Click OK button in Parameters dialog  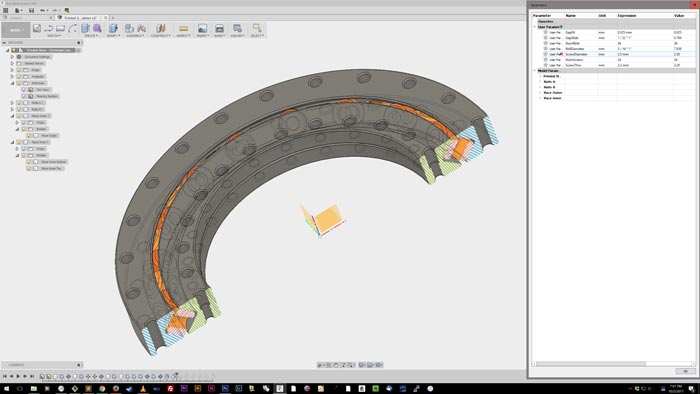(x=685, y=371)
